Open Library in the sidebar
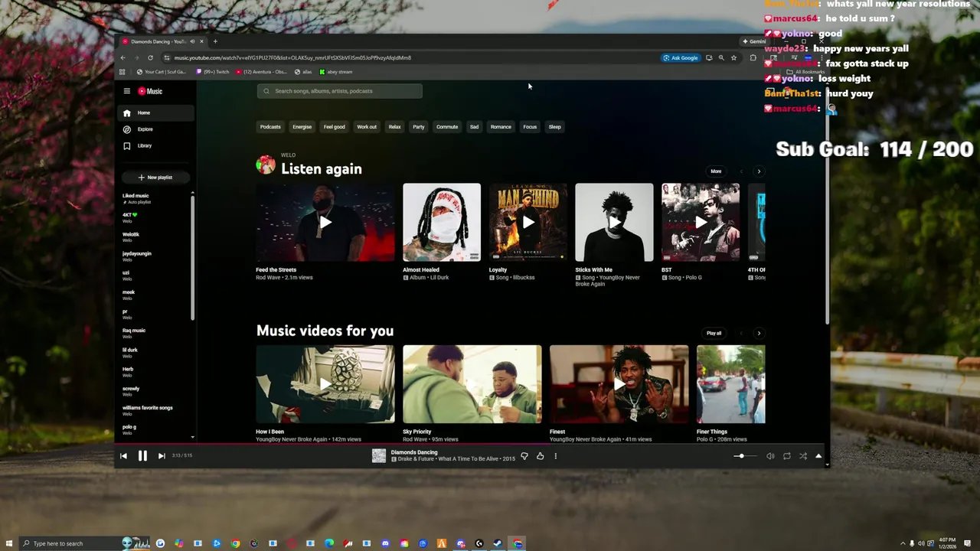This screenshot has width=980, height=551. click(x=157, y=145)
